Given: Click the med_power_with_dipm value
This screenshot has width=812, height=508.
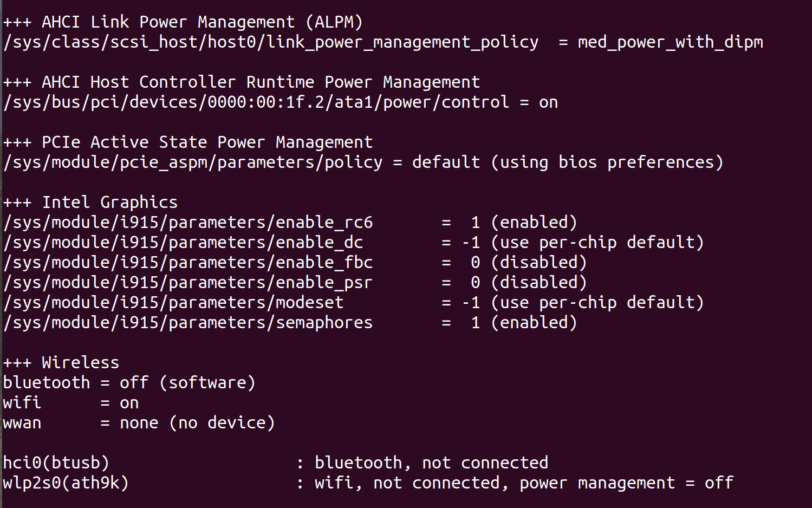Looking at the screenshot, I should pos(670,42).
